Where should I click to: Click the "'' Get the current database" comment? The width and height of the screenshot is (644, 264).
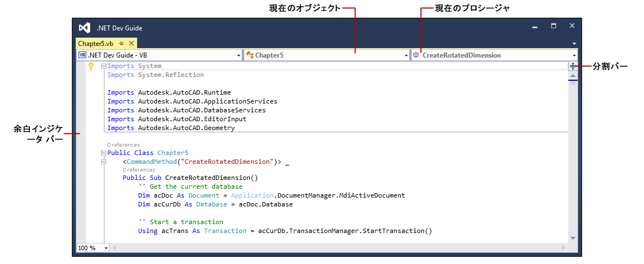pos(191,187)
